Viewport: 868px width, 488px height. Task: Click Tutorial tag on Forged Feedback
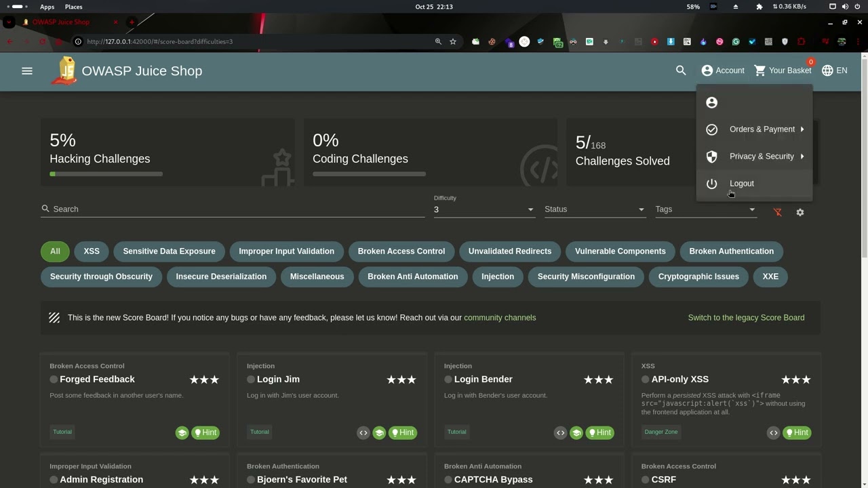pos(62,432)
